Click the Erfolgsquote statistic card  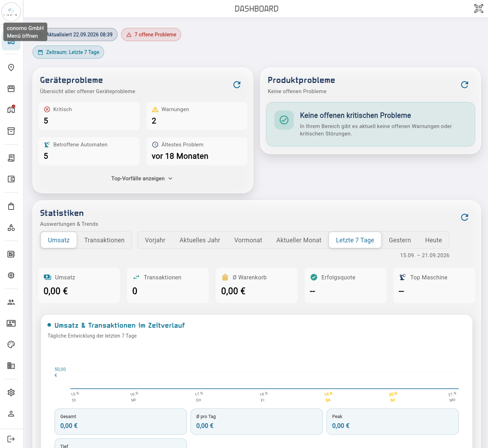345,285
